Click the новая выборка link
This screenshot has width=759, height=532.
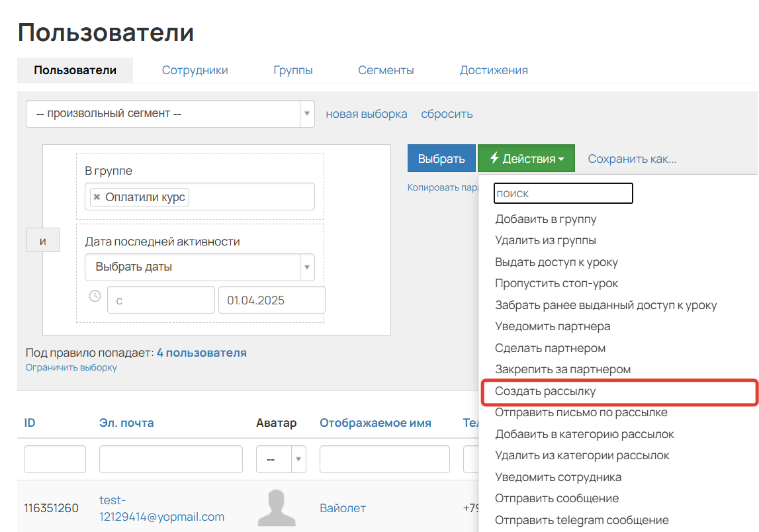pos(367,114)
